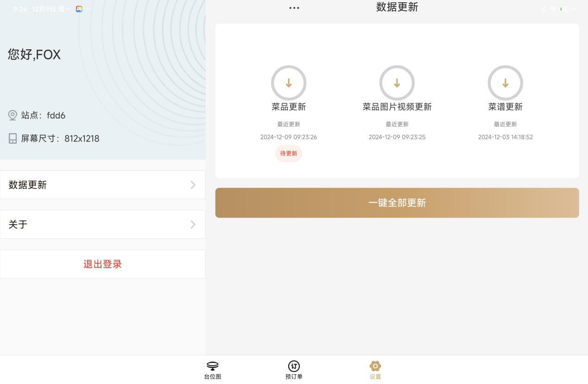Click the 菜品更新 label text
Viewport: 588px width, 384px height.
click(x=288, y=107)
